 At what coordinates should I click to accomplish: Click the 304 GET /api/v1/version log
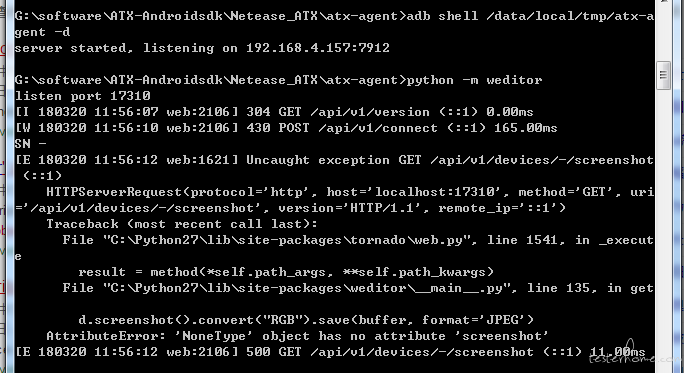click(x=274, y=112)
